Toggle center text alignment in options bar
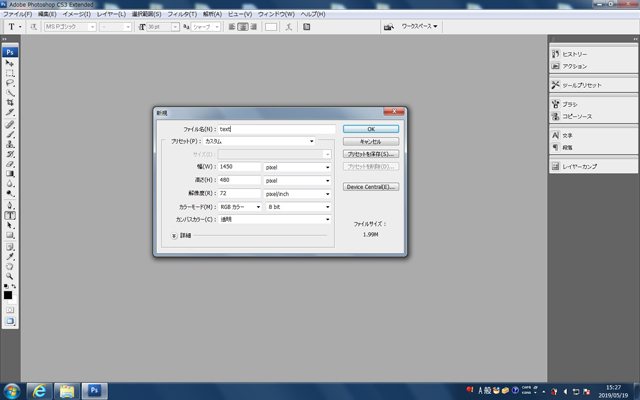Screen dimensions: 640x400 [x=244, y=26]
